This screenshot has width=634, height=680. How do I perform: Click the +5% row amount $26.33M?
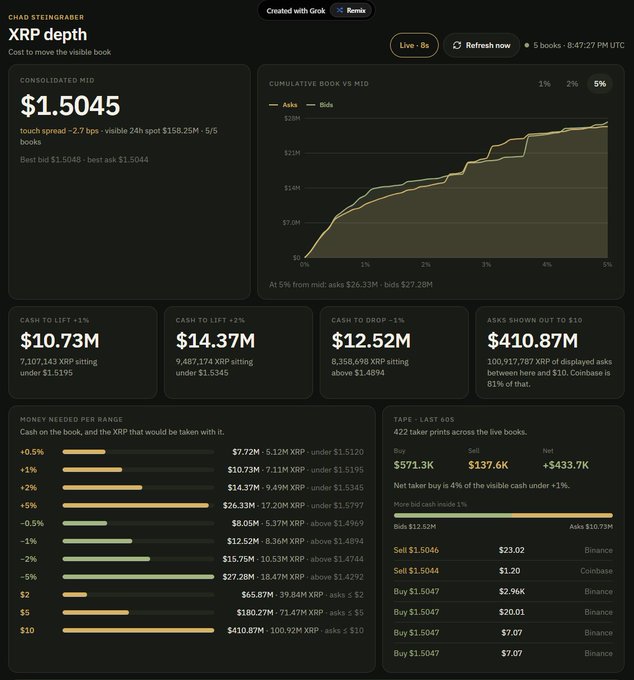pos(239,505)
